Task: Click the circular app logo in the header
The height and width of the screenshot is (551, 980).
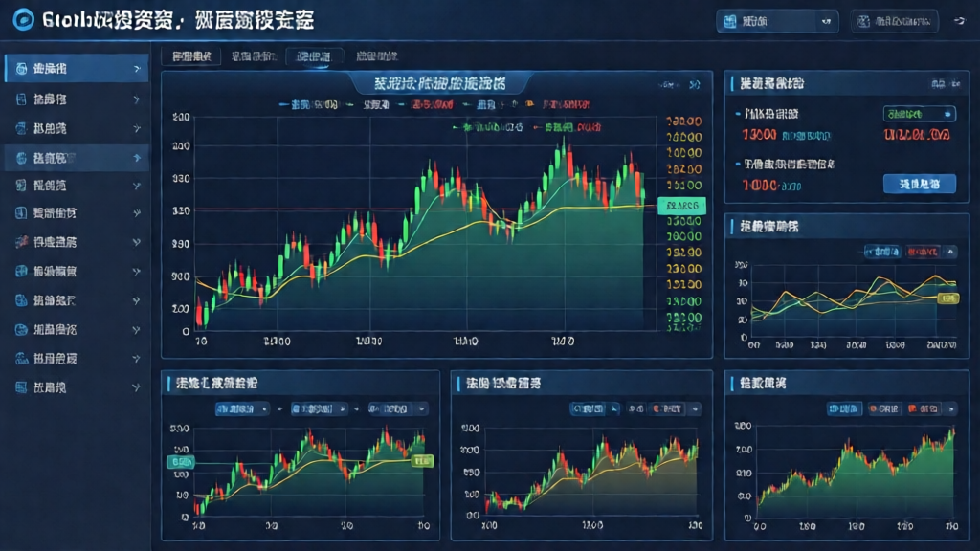Action: [x=21, y=20]
